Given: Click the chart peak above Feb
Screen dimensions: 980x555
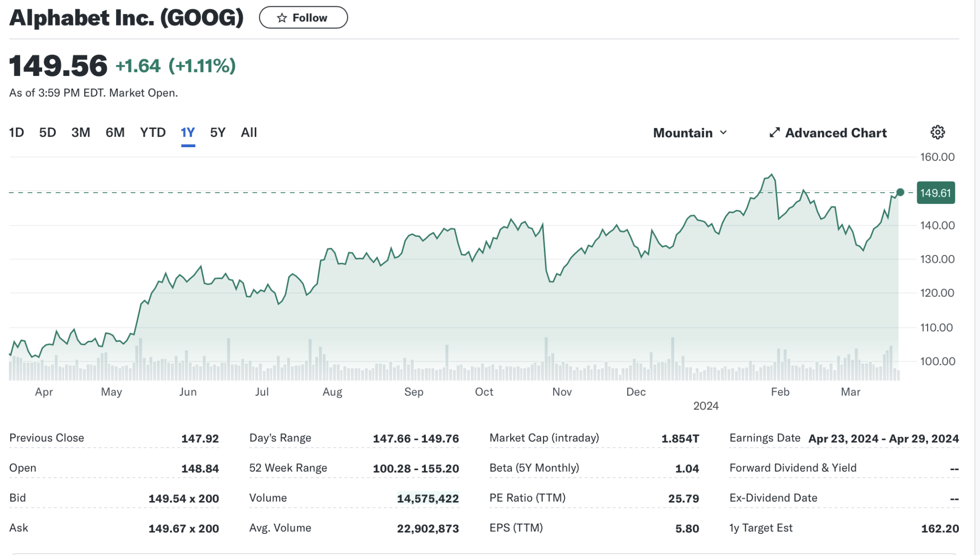Looking at the screenshot, I should 772,175.
